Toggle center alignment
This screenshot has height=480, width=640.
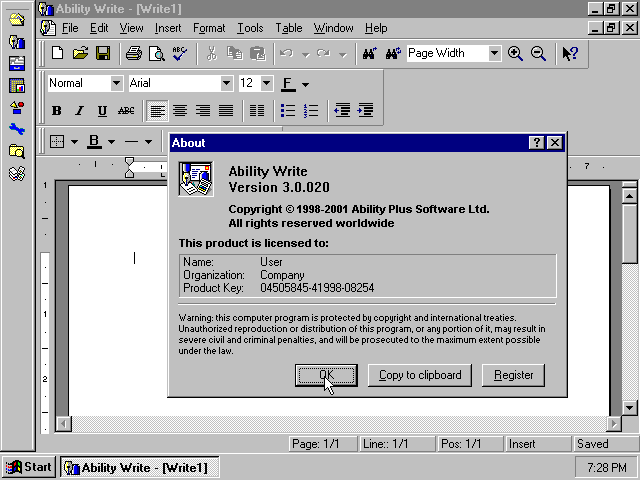180,111
